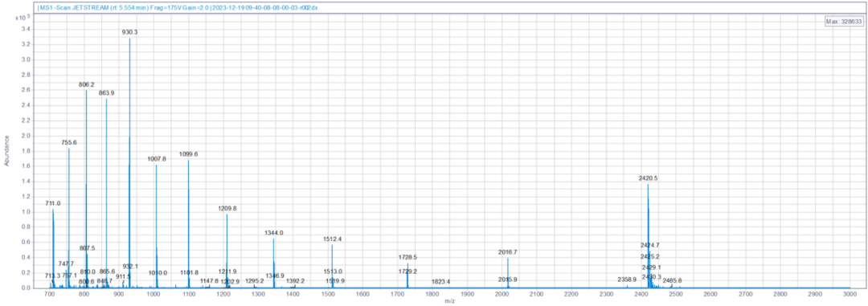
Task: Select the 806.2 peak label
Action: [x=86, y=84]
